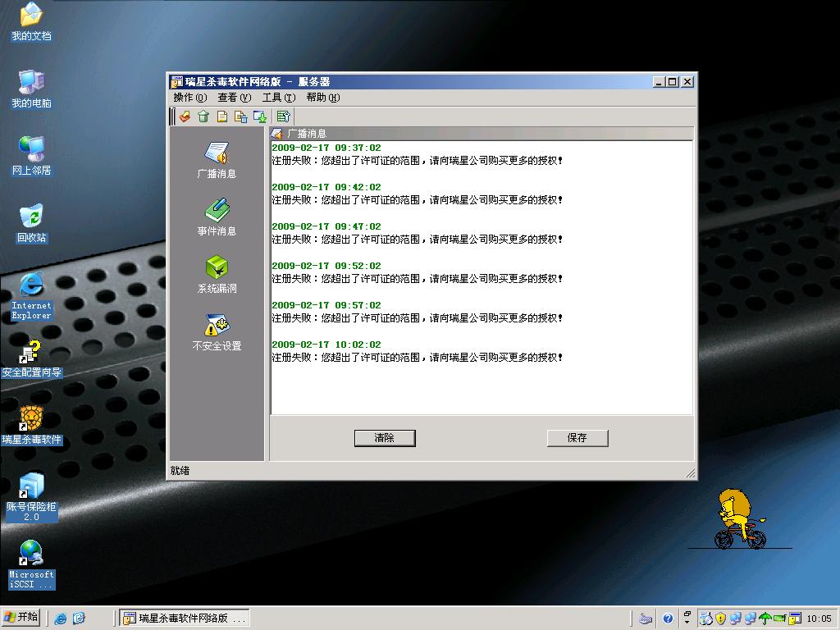Click the 开始 Start button

[x=22, y=618]
